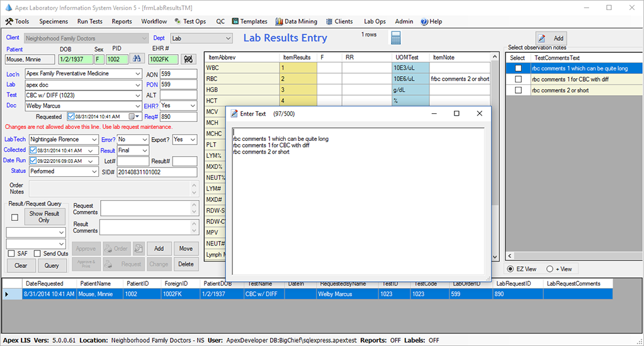Click the Request Comments text box
Image resolution: width=644 pixels, height=346 pixels.
(x=146, y=208)
